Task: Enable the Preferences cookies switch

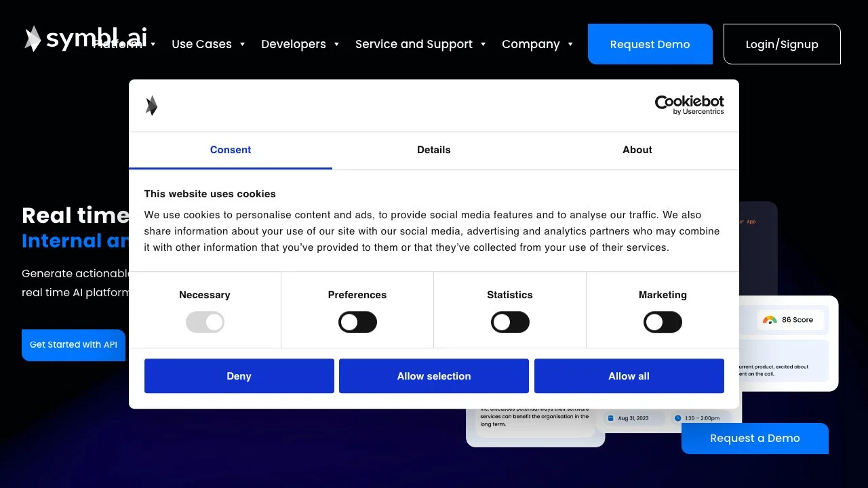Action: pos(357,322)
